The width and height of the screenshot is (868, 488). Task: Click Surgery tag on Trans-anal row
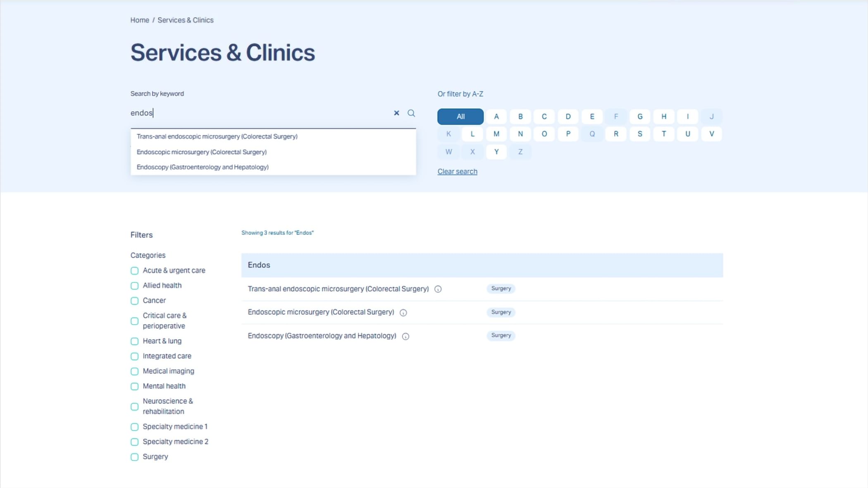[501, 288]
